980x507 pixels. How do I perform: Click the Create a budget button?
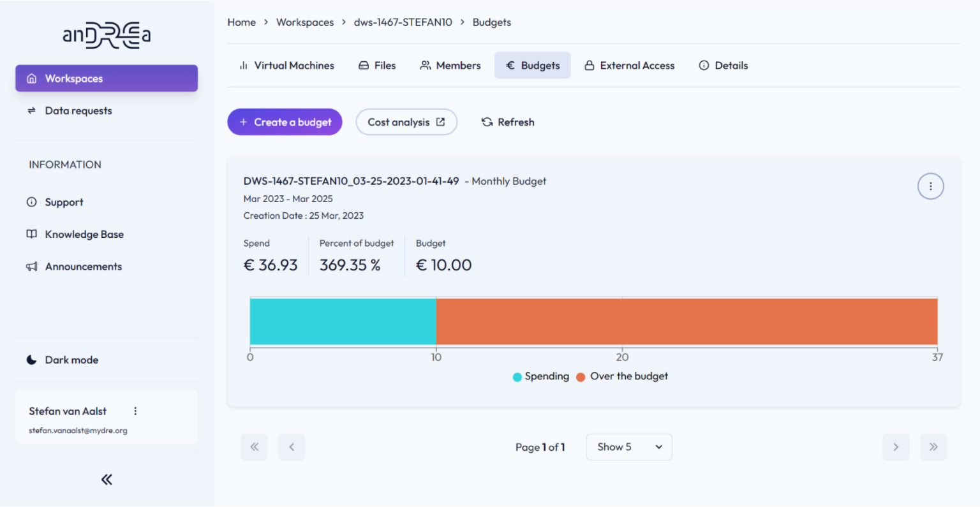pyautogui.click(x=285, y=122)
